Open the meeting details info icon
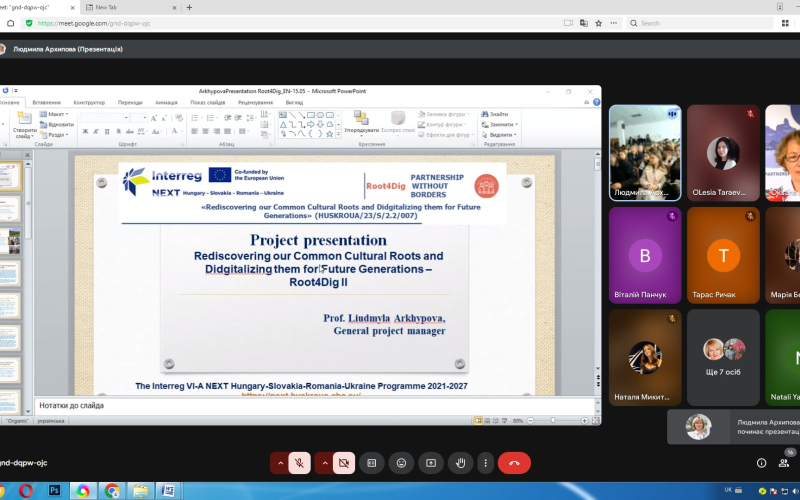Viewport: 800px width, 500px height. click(x=761, y=463)
